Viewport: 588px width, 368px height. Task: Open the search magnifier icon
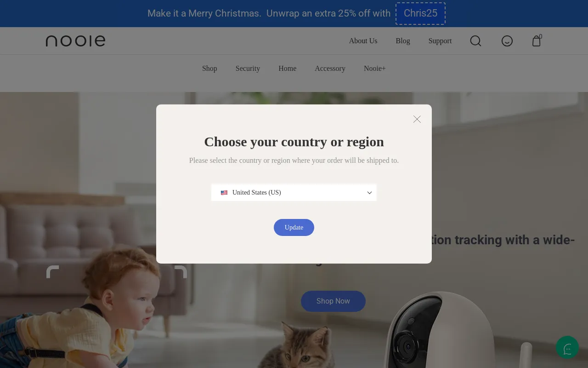coord(475,41)
